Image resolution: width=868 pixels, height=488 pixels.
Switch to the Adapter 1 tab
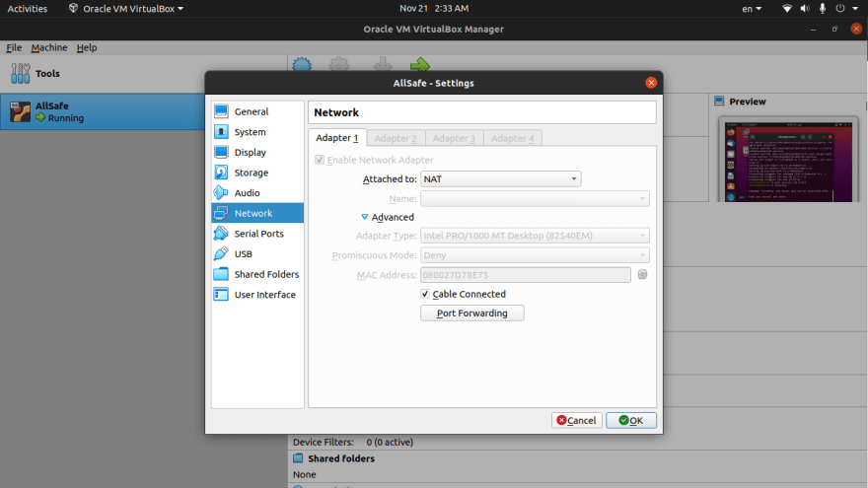pyautogui.click(x=337, y=138)
